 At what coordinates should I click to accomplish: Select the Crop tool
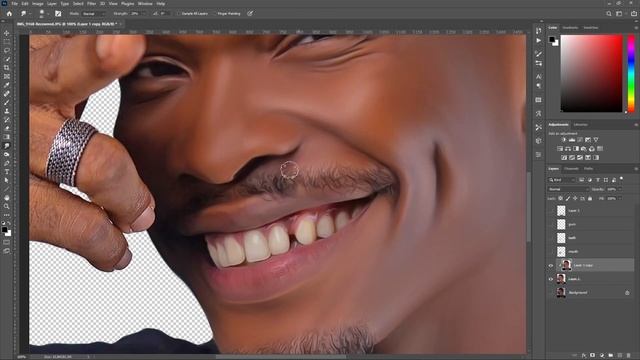[x=7, y=67]
